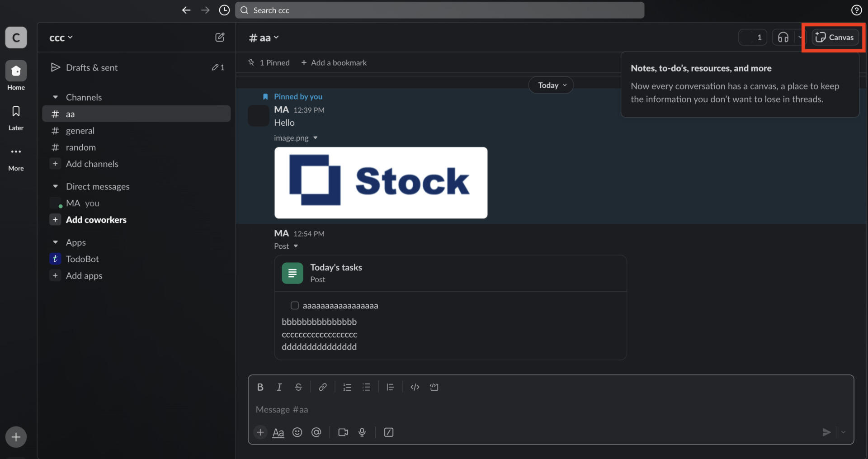This screenshot has height=459, width=868.
Task: Click the microphone icon to record audio
Action: click(362, 432)
